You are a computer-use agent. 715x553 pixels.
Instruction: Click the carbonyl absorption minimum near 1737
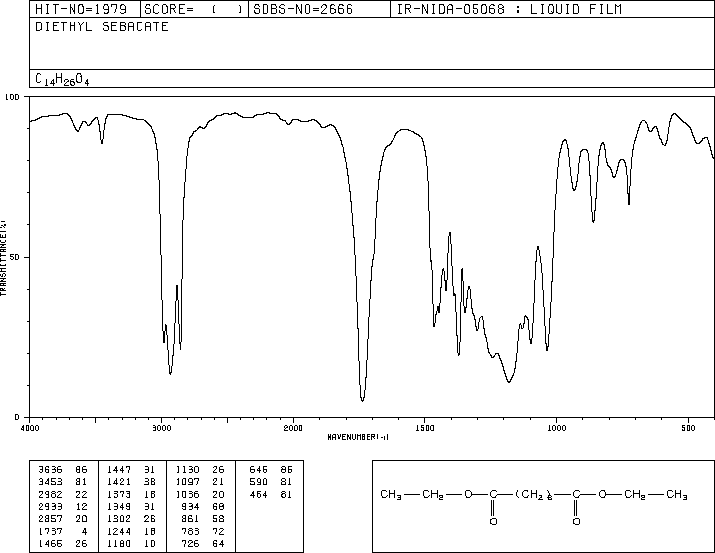(363, 400)
